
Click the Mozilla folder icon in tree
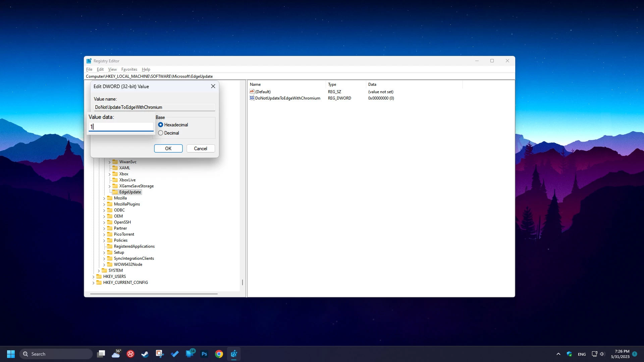110,198
